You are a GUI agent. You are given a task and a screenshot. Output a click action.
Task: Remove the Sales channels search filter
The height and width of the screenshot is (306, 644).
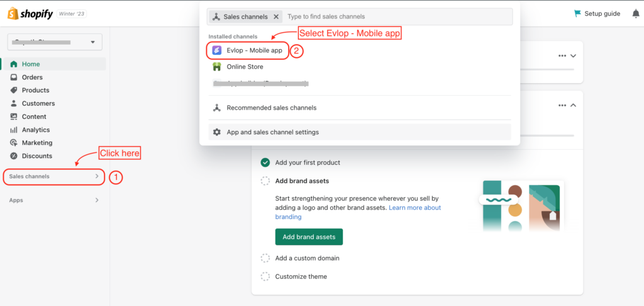pyautogui.click(x=276, y=17)
